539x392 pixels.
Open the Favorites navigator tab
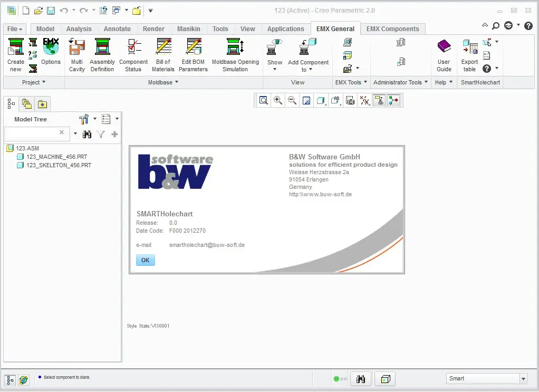(x=42, y=104)
